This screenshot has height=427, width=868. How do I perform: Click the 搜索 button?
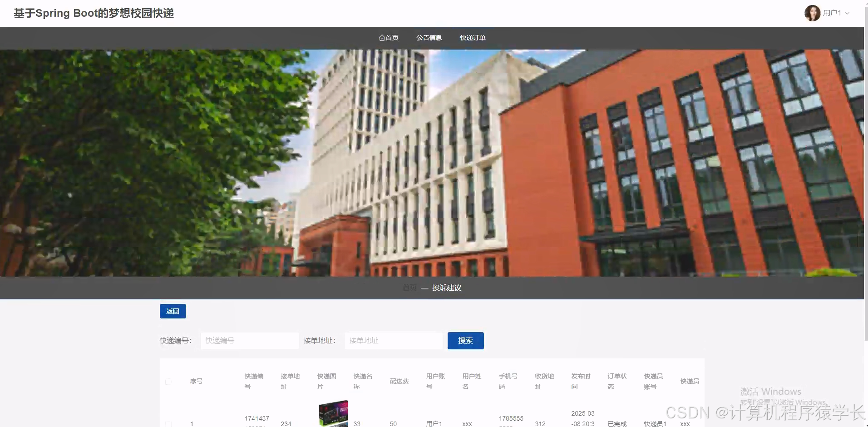point(466,341)
